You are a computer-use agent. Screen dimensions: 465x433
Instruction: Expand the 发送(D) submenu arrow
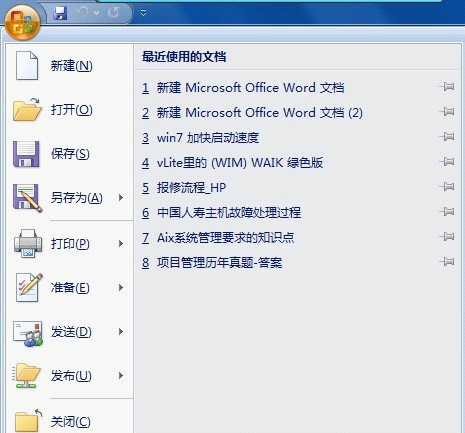(121, 331)
